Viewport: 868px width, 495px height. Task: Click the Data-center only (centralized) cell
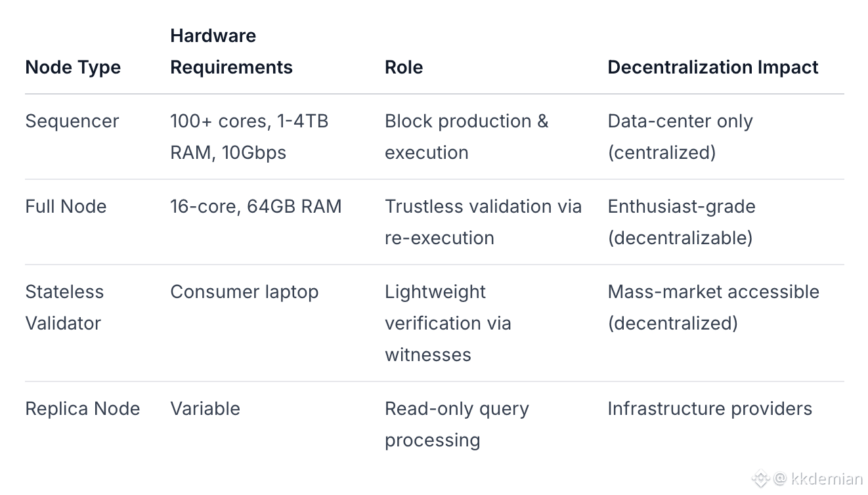(680, 137)
